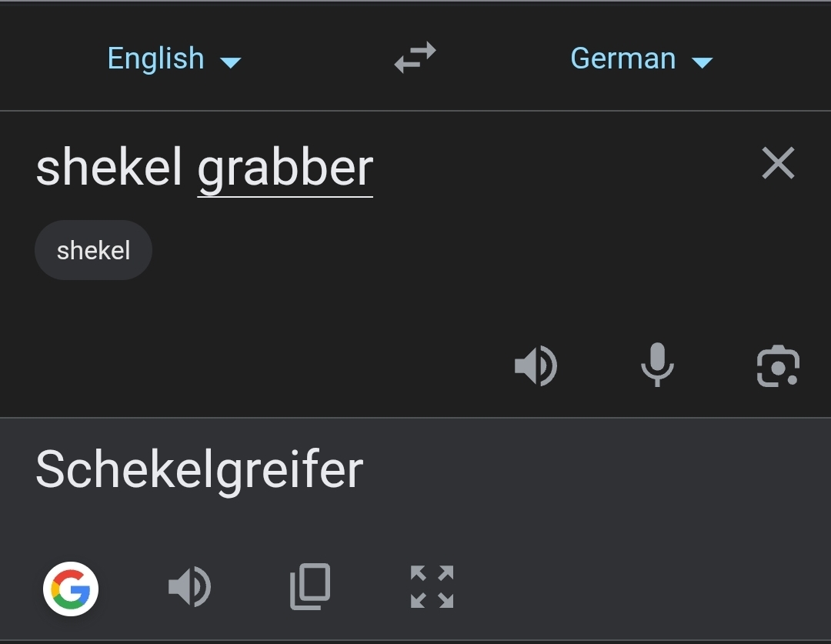Click the blank area right of the source text
Screen dimensions: 831x644
569,168
